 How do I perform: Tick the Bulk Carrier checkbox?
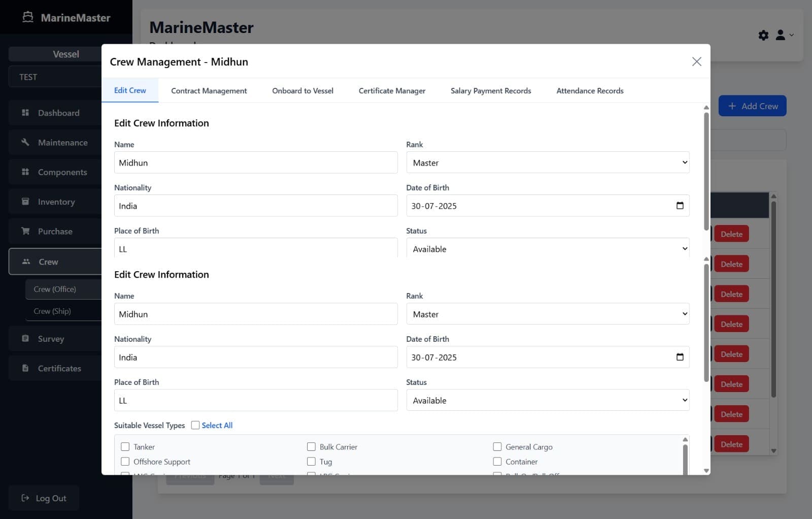(x=311, y=447)
